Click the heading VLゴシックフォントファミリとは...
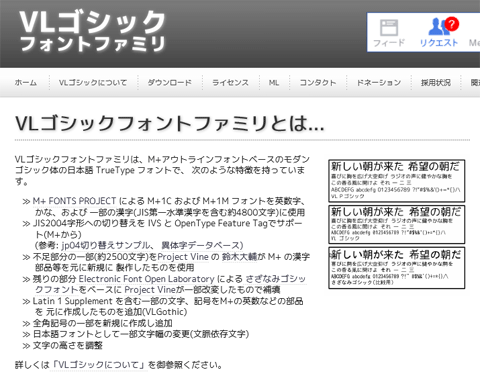The image size is (480, 376). point(170,123)
